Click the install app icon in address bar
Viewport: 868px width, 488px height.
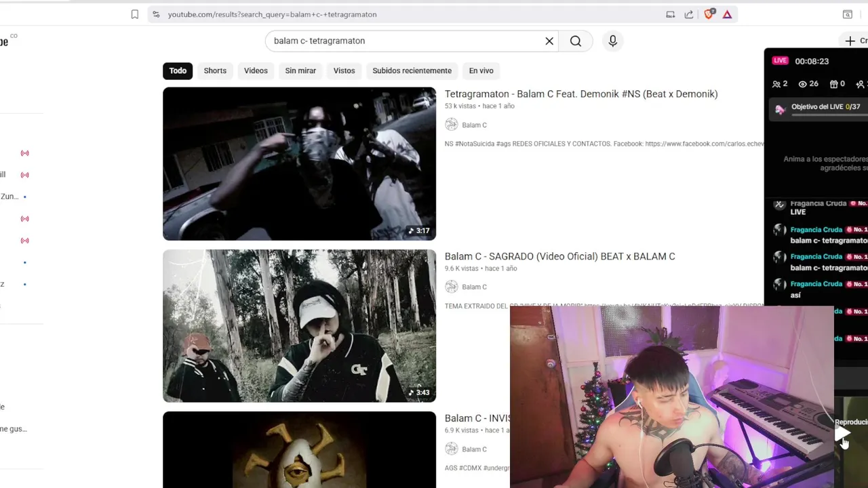point(670,14)
